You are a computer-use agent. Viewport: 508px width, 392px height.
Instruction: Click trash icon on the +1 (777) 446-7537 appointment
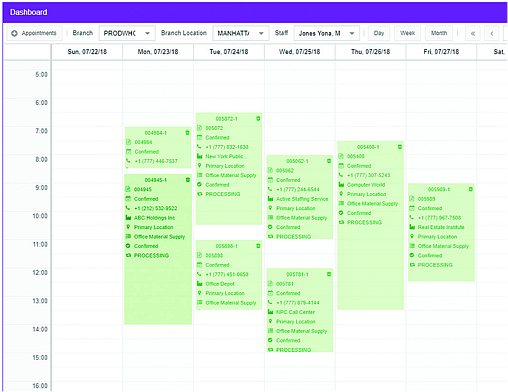tap(187, 132)
